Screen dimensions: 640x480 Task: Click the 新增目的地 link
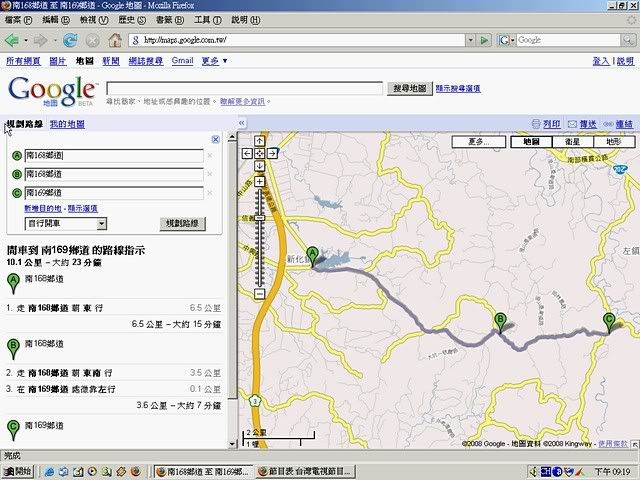(x=43, y=209)
